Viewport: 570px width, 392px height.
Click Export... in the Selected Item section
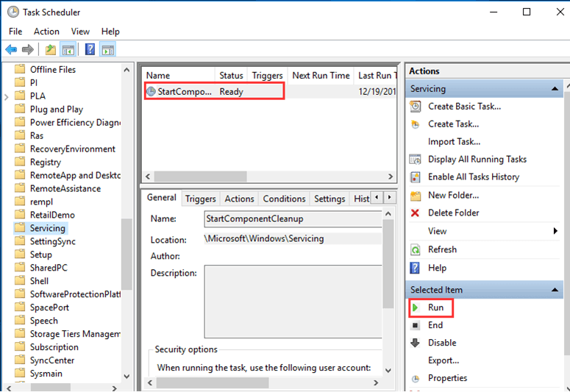click(443, 360)
